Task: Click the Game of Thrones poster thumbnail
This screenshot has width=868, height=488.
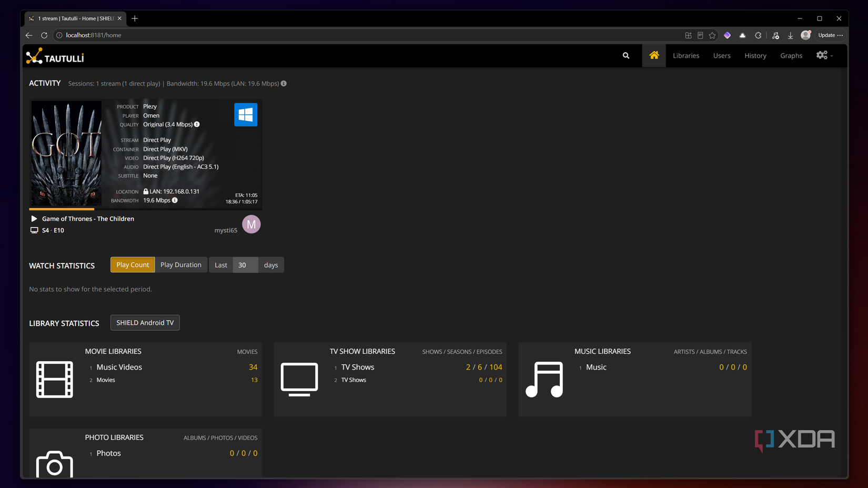Action: [x=66, y=153]
